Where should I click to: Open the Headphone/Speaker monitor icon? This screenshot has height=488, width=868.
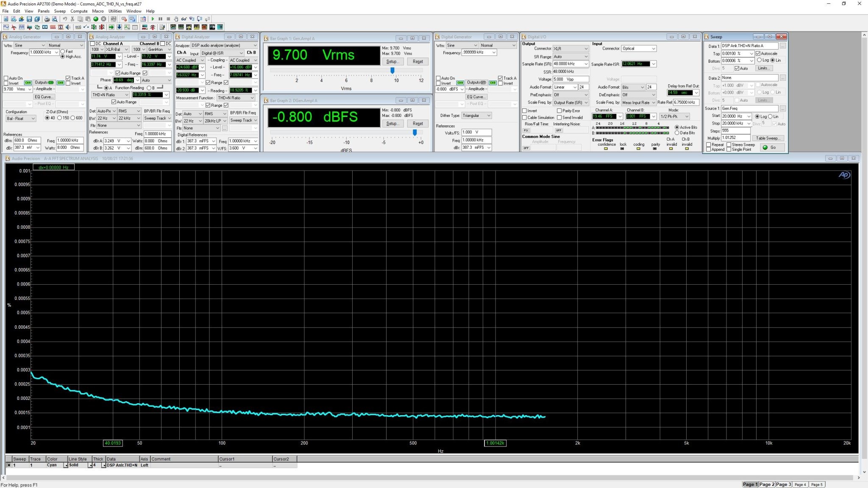point(68,27)
